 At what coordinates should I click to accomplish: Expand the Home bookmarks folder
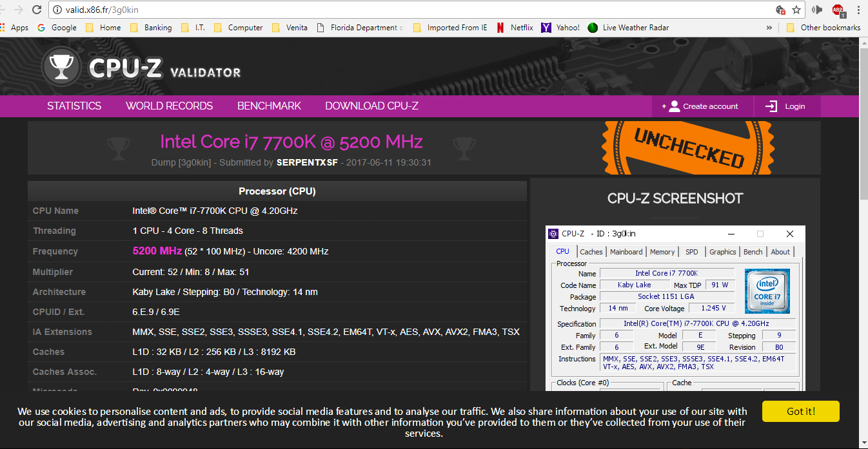pyautogui.click(x=103, y=28)
